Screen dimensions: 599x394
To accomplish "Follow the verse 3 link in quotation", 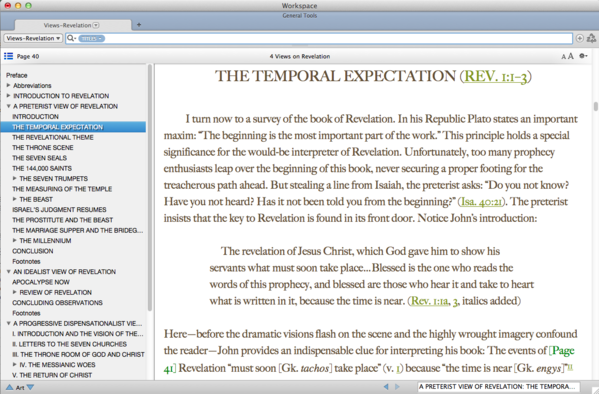I will tap(455, 302).
